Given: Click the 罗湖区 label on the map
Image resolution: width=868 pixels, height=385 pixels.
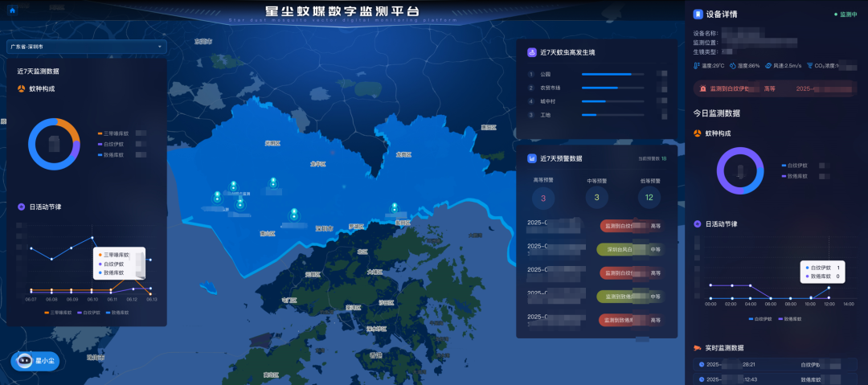Looking at the screenshot, I should (x=357, y=226).
